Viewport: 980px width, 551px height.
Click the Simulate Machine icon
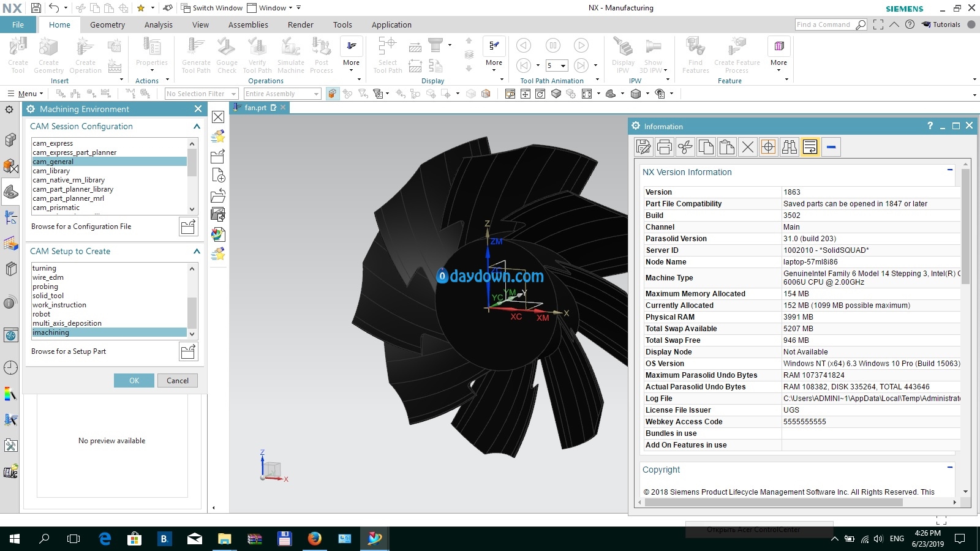tap(291, 55)
